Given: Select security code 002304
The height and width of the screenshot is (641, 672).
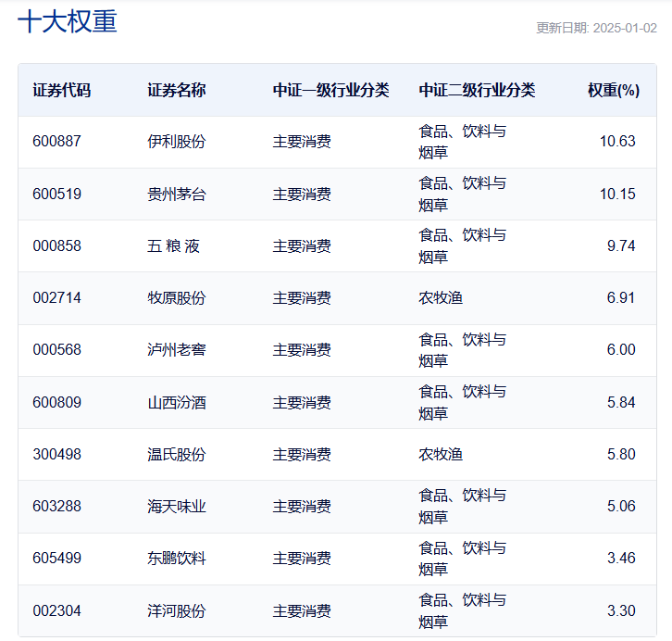Looking at the screenshot, I should (x=57, y=610).
